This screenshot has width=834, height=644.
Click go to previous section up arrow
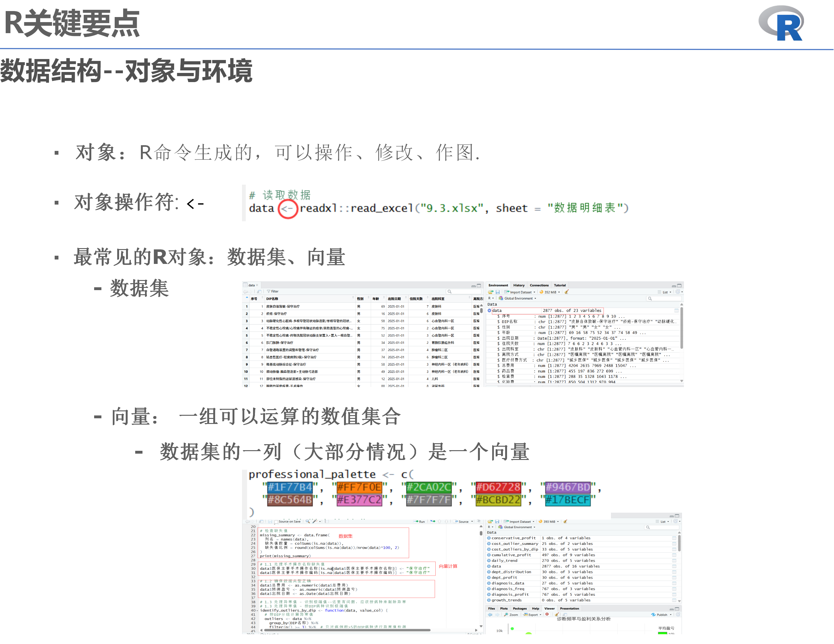coord(439,521)
